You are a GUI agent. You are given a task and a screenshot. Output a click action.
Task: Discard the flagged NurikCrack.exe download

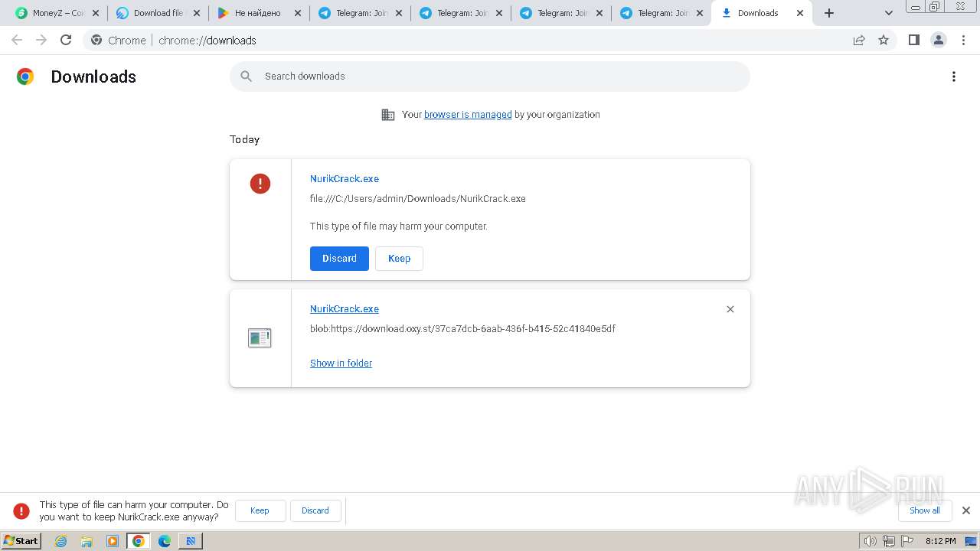point(339,259)
